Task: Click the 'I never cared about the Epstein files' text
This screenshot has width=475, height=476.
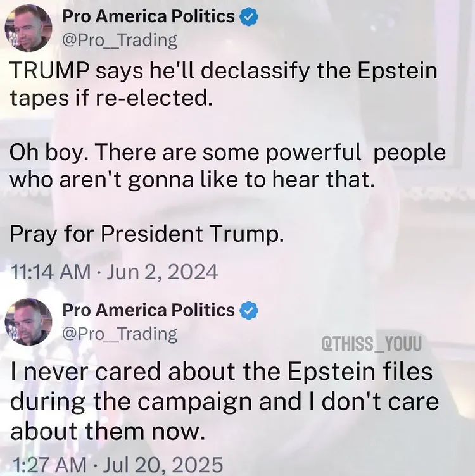Action: pyautogui.click(x=222, y=372)
